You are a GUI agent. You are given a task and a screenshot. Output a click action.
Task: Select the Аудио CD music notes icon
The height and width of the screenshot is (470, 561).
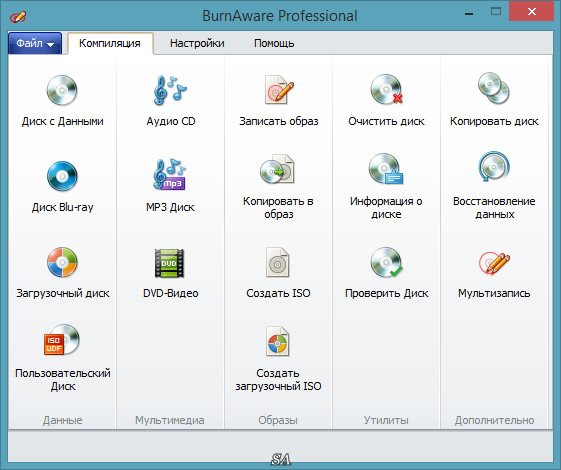click(170, 90)
